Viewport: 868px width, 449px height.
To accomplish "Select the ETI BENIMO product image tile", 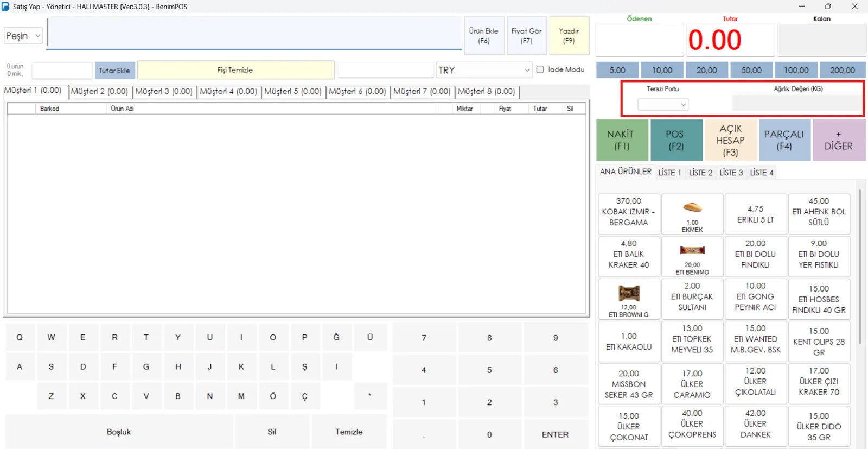I will coord(692,256).
